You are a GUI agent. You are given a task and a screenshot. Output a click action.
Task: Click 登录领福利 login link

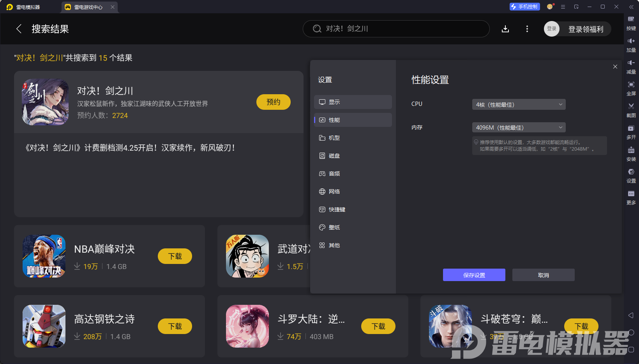586,29
